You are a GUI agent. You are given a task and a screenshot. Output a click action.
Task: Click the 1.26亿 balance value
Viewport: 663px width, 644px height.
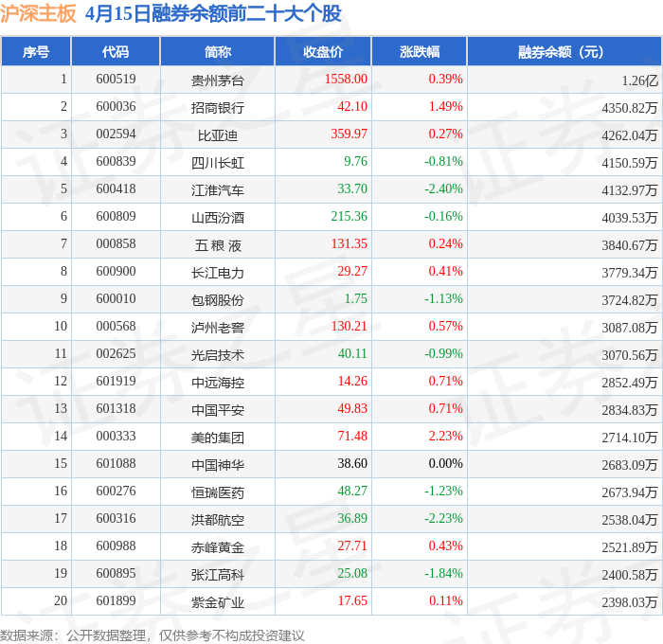tap(639, 80)
